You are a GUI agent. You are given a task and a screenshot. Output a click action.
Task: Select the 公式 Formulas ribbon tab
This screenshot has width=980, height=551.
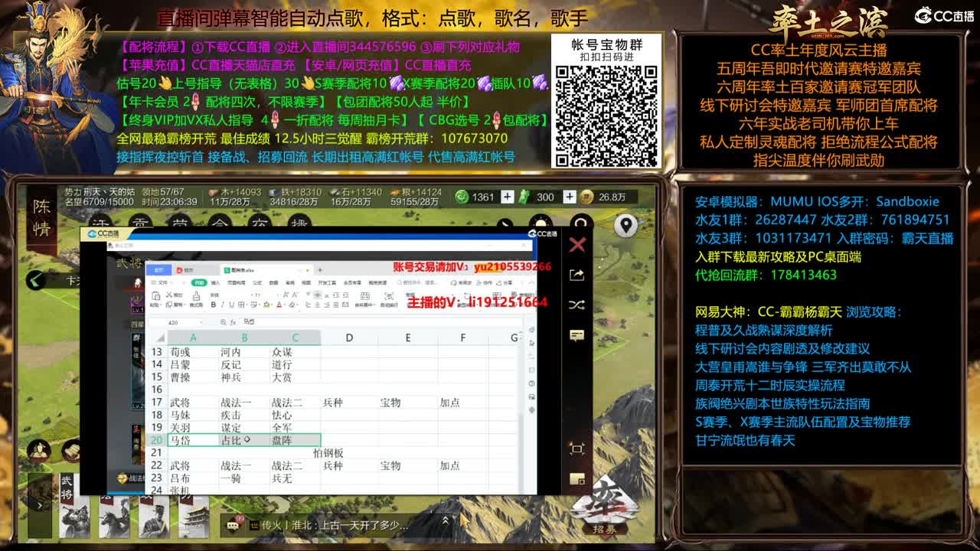coord(257,282)
